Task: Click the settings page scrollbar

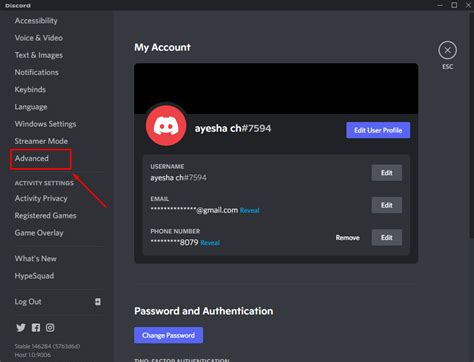Action: 471,125
